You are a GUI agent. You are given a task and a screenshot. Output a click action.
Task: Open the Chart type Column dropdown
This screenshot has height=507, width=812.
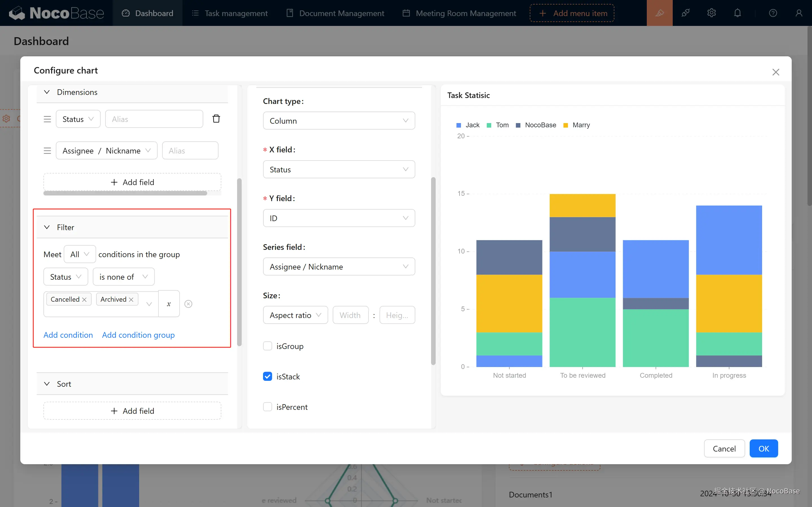(x=339, y=121)
